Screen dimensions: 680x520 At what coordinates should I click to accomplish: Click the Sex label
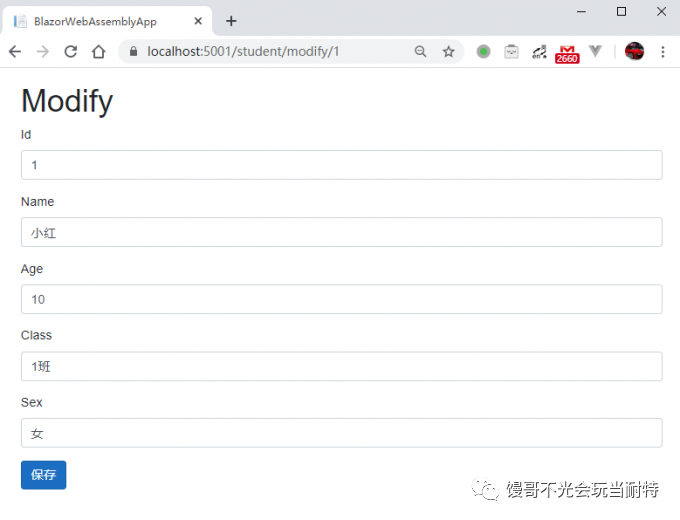(32, 402)
